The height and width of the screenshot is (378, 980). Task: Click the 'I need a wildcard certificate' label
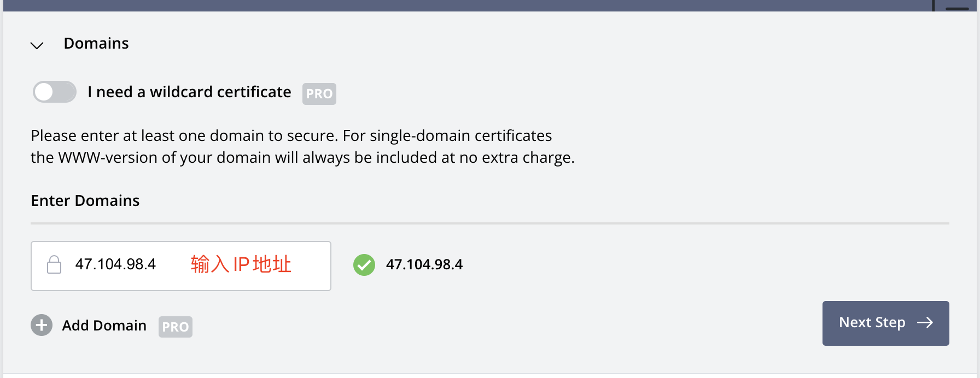click(189, 92)
